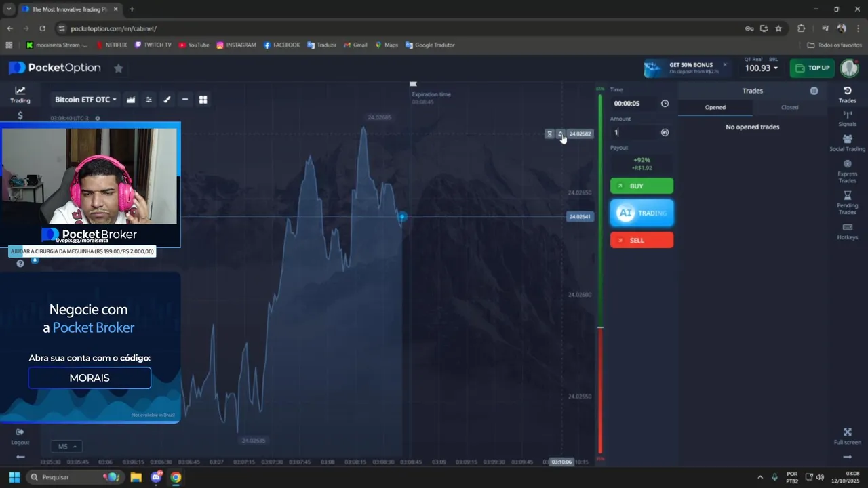Viewport: 868px width, 488px height.
Task: Open the Trading section in left sidebar
Action: coord(20,95)
